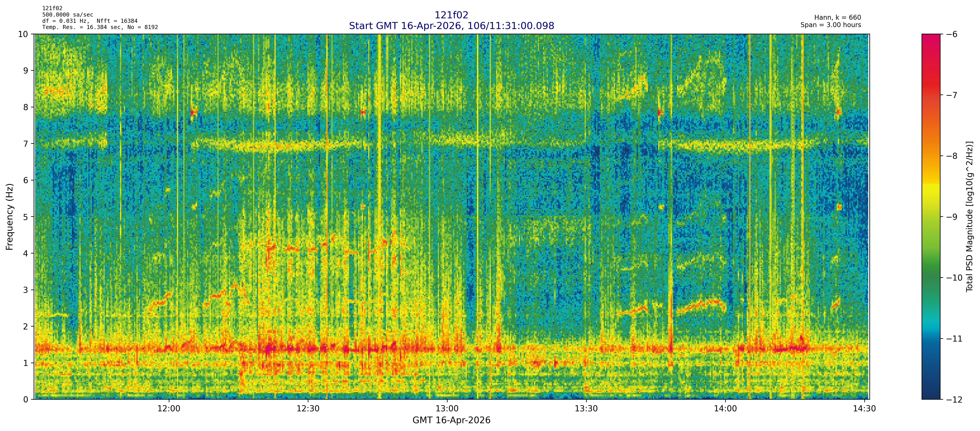Image resolution: width=980 pixels, height=431 pixels.
Task: Click the dark blue bottom of the colorbar
Action: pos(931,394)
